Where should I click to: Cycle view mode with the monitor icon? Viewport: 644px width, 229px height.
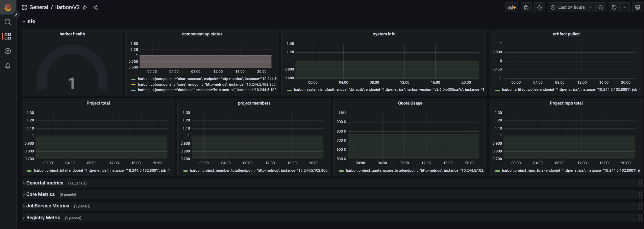click(x=638, y=7)
